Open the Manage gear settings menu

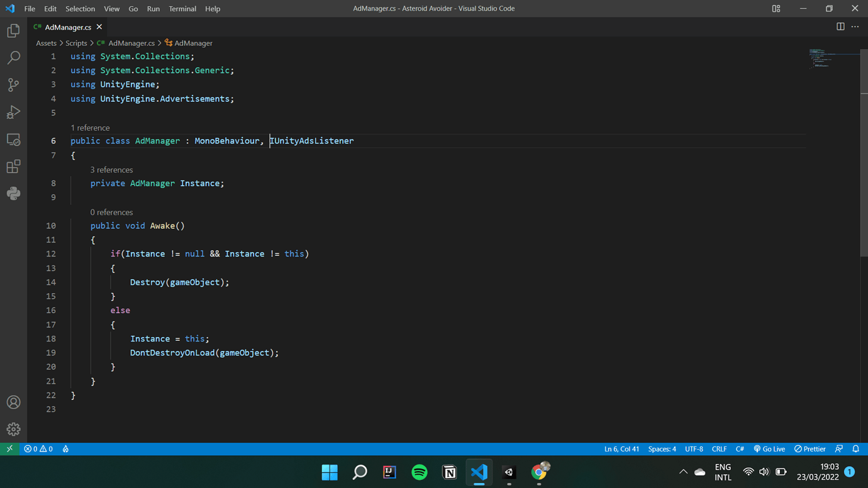coord(13,430)
